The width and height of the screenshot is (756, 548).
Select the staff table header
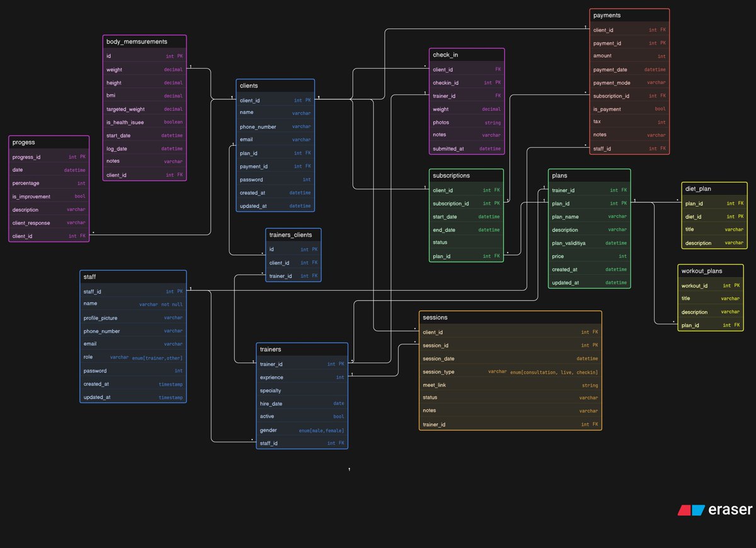tap(134, 277)
